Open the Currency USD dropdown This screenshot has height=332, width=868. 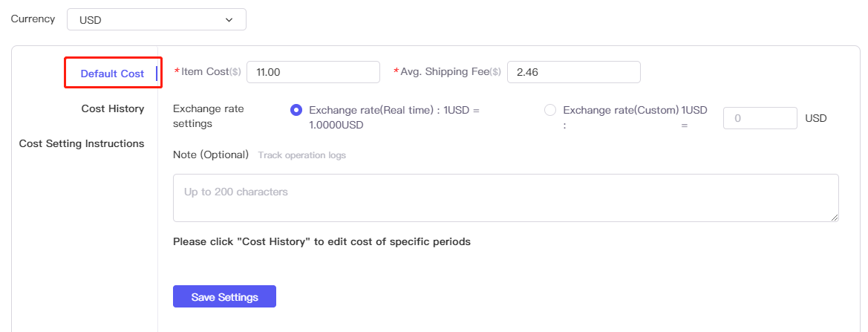coord(156,20)
